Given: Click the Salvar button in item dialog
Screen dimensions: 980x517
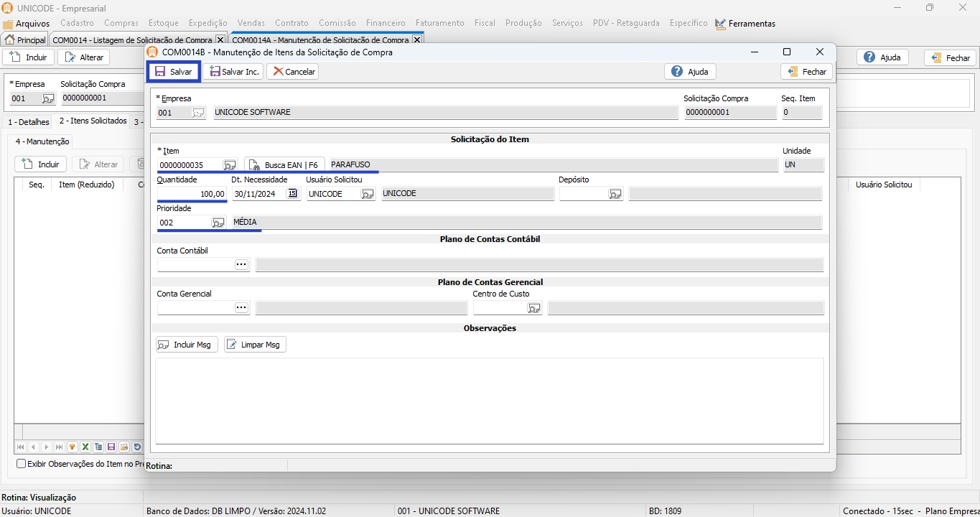Looking at the screenshot, I should [174, 72].
